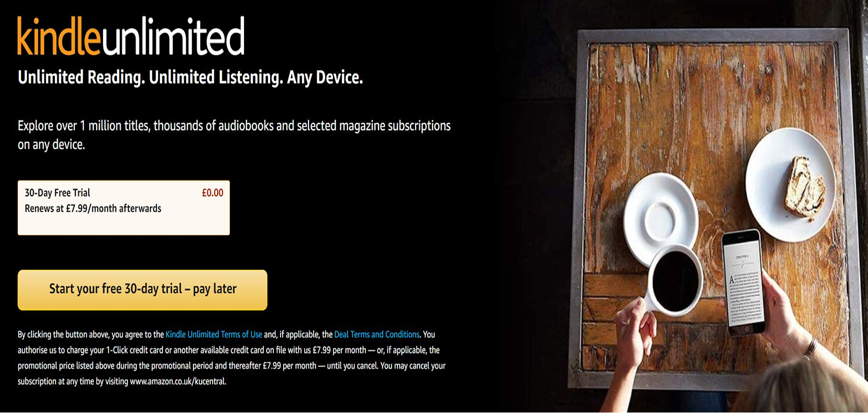Click the "Renews at £7.99/month afterwards" text
This screenshot has width=868, height=413.
tap(93, 209)
